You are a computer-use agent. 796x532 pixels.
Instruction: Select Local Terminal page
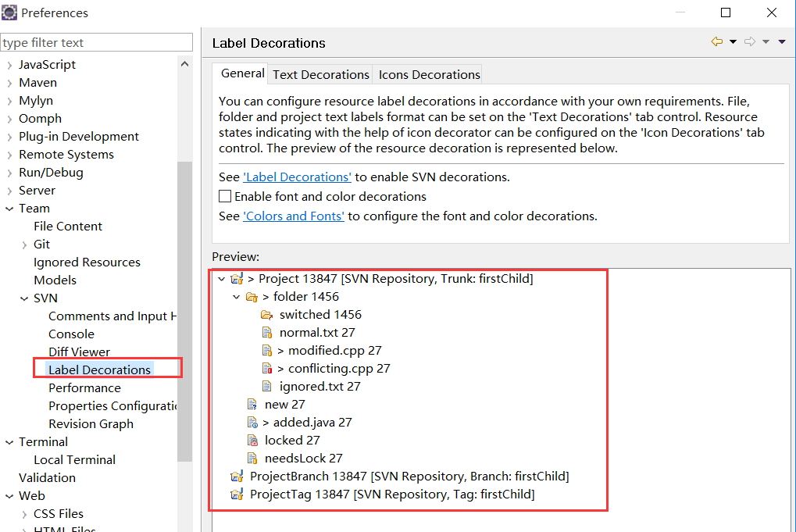pyautogui.click(x=75, y=460)
